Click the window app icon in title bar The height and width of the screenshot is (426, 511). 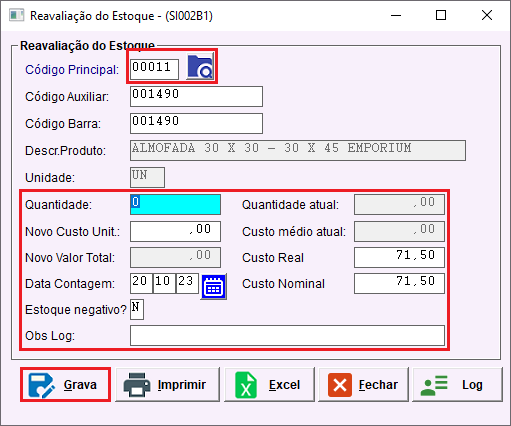pyautogui.click(x=17, y=15)
